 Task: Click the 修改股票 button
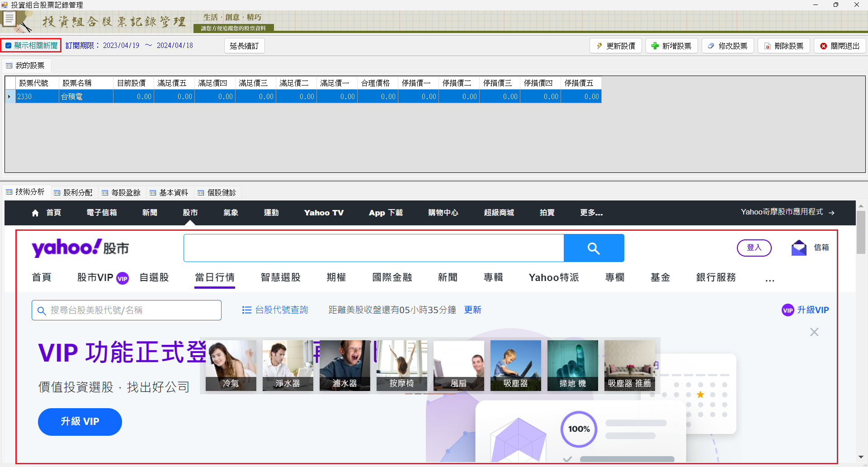pos(728,46)
